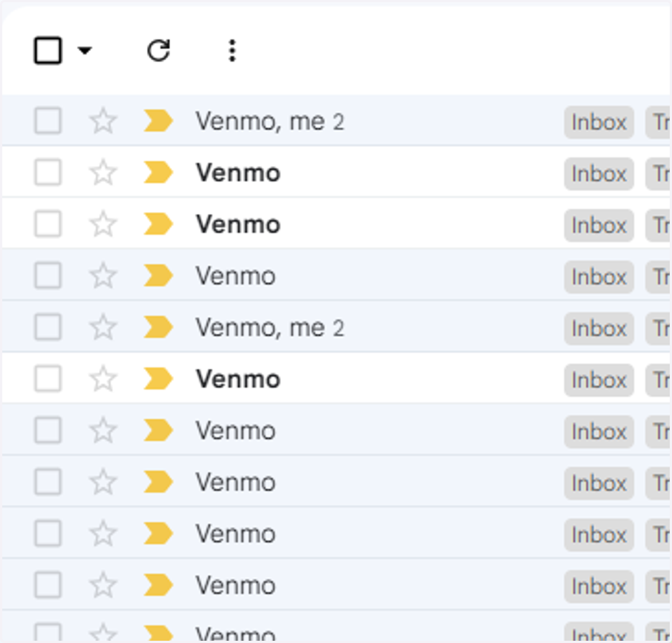Image resolution: width=672 pixels, height=643 pixels.
Task: Click Inbox label on lower "Venmo, me 2" row
Action: (599, 328)
